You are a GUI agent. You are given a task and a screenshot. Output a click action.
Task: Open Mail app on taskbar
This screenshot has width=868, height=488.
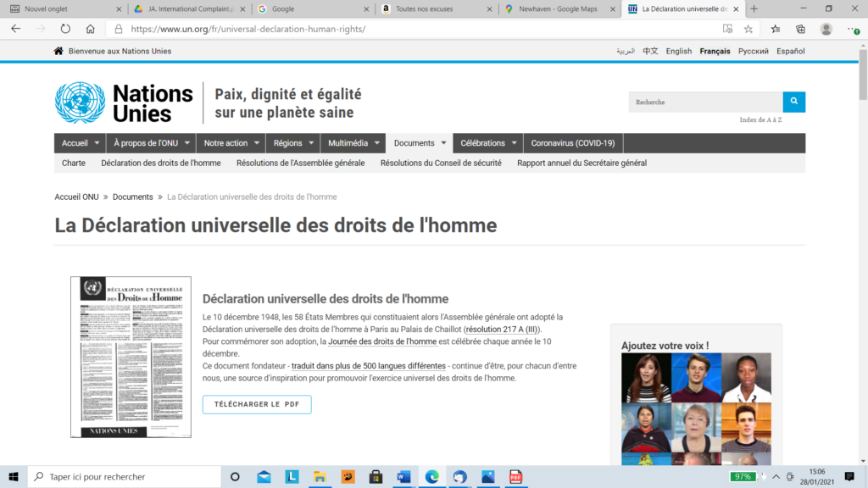click(264, 476)
